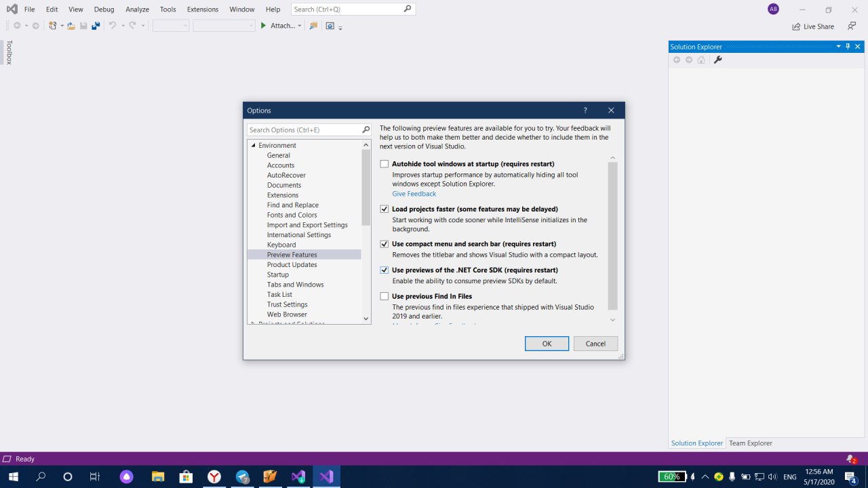Click the icon right of Find in Files

[330, 26]
